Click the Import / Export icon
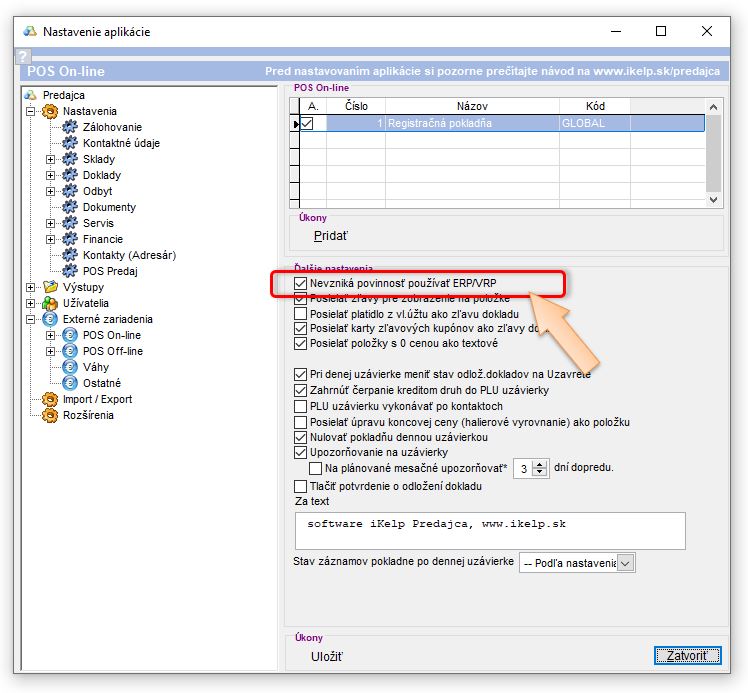 [50, 399]
